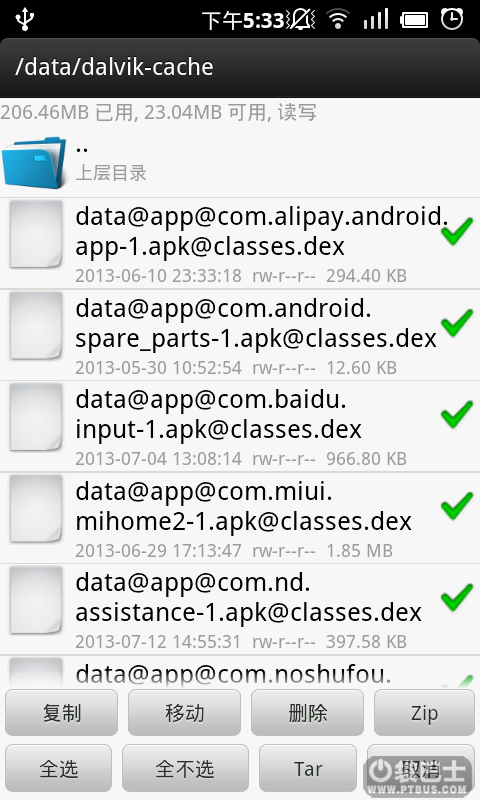This screenshot has height=800, width=480.
Task: Open the parent directory folder icon
Action: [x=34, y=162]
